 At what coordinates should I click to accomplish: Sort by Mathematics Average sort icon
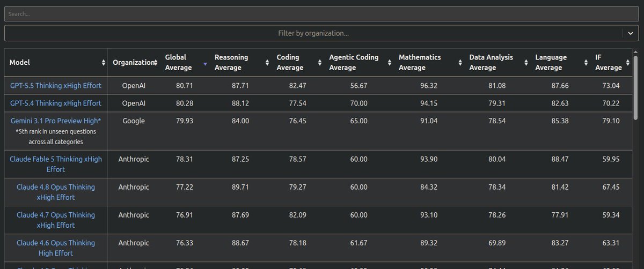pyautogui.click(x=459, y=63)
